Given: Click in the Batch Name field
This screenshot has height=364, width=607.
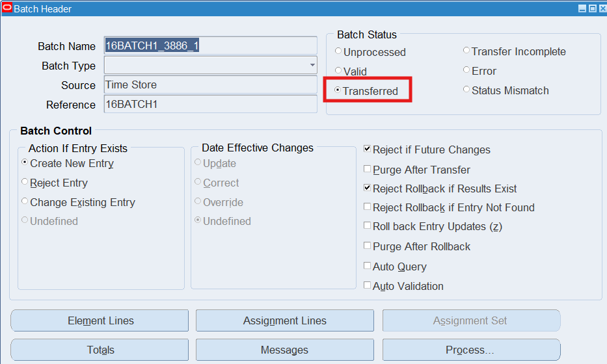Looking at the screenshot, I should 209,46.
